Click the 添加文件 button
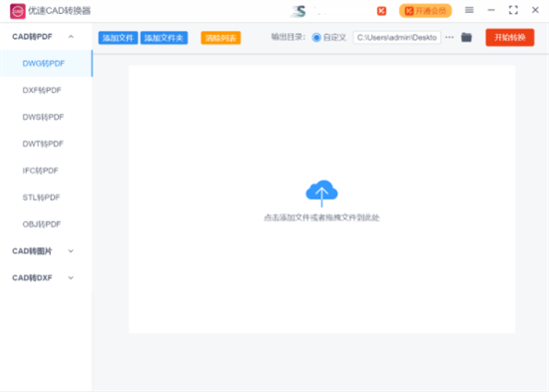This screenshot has width=549, height=392. [118, 38]
